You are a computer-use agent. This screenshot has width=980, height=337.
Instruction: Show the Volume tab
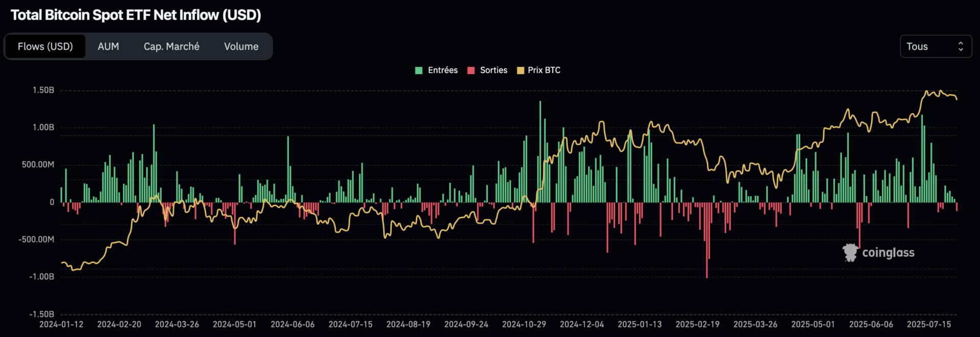point(241,46)
